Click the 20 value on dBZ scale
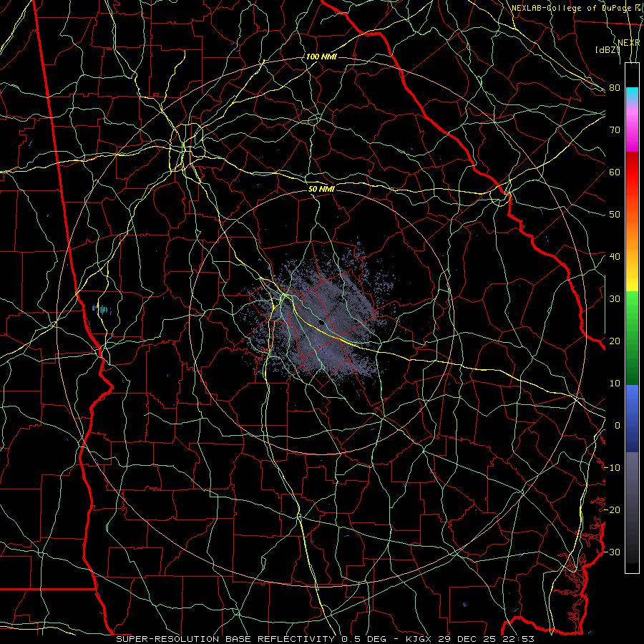 [615, 341]
